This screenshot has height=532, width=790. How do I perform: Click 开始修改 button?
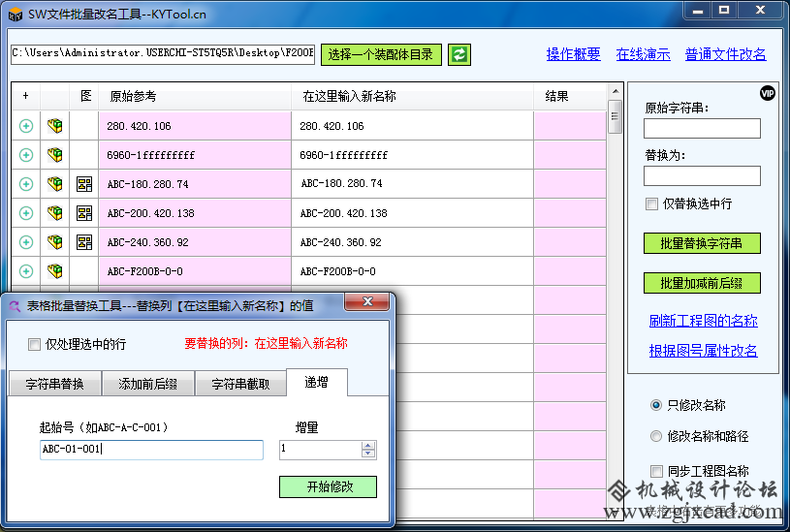tap(328, 486)
